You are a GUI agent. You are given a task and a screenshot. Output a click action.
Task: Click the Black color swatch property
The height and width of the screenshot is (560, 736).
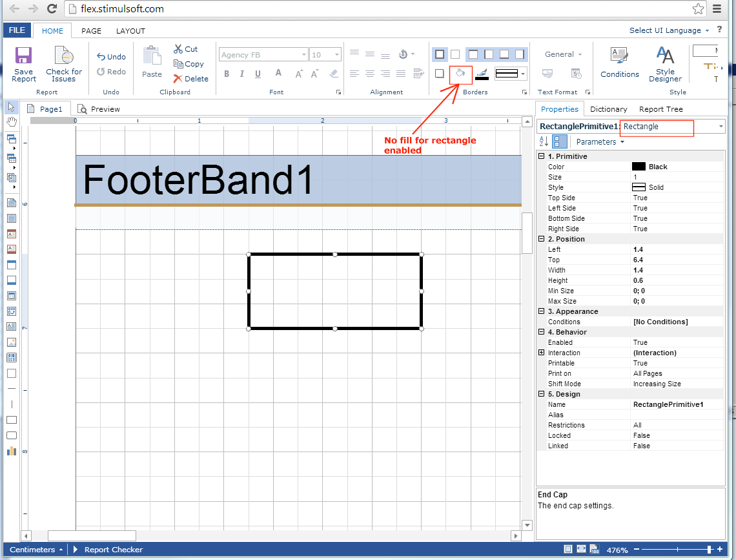click(x=639, y=167)
